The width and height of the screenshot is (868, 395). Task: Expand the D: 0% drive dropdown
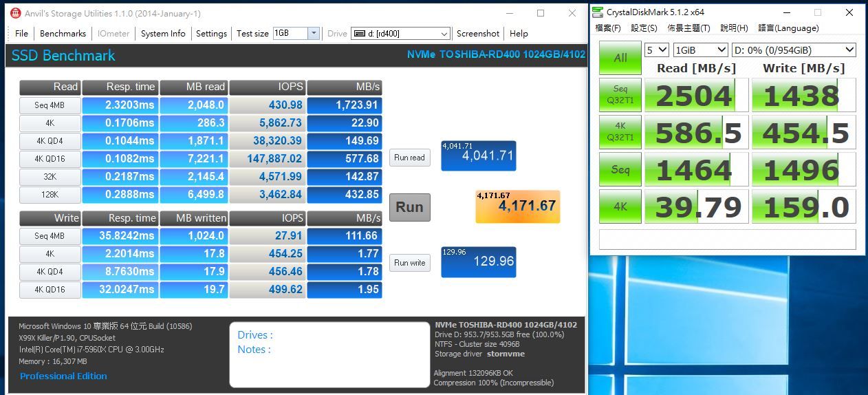[794, 50]
